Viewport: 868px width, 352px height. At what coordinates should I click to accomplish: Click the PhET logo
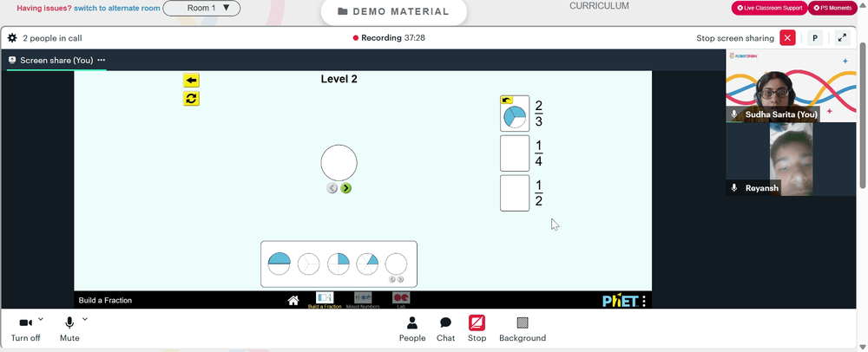(x=620, y=301)
